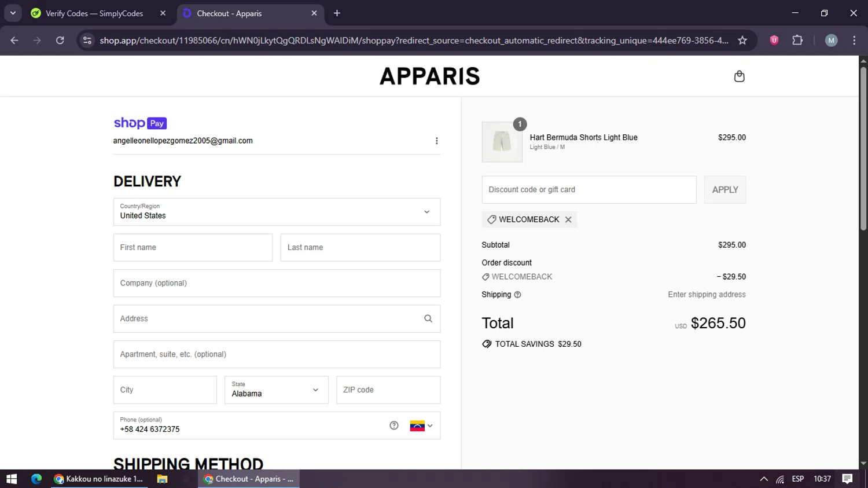Apply the discount code with APPLY button
Image resolution: width=868 pixels, height=488 pixels.
pos(725,189)
